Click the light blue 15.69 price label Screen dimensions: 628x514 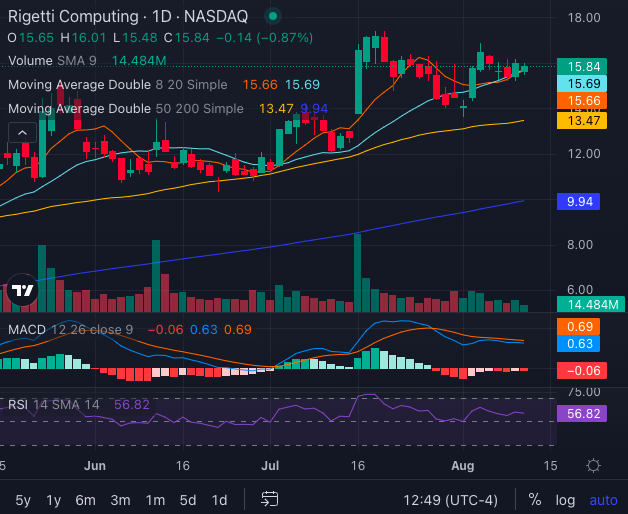click(x=582, y=84)
